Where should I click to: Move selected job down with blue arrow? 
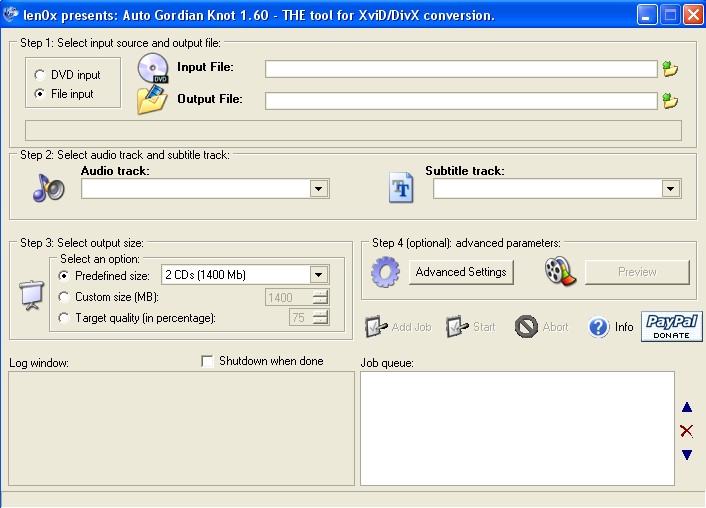(686, 455)
